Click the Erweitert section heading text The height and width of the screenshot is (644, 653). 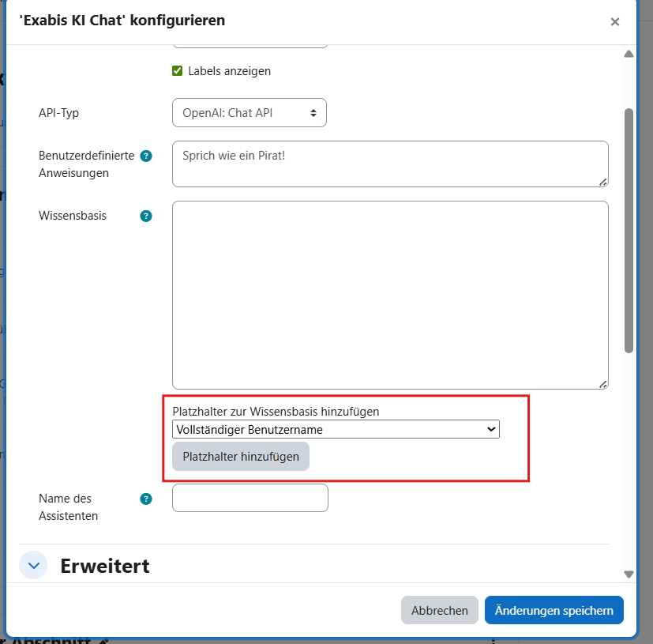pos(105,566)
